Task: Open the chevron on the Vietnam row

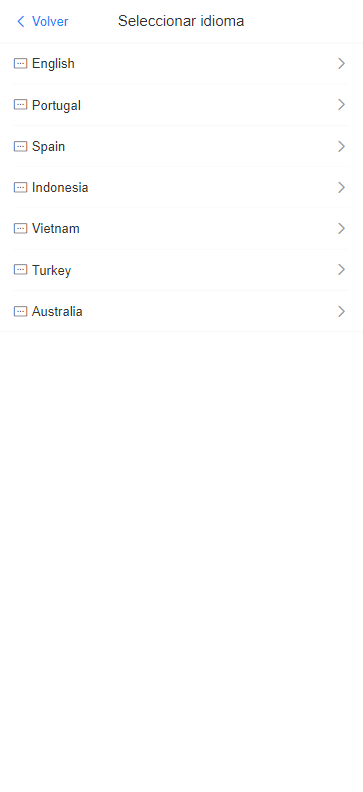Action: pyautogui.click(x=342, y=229)
